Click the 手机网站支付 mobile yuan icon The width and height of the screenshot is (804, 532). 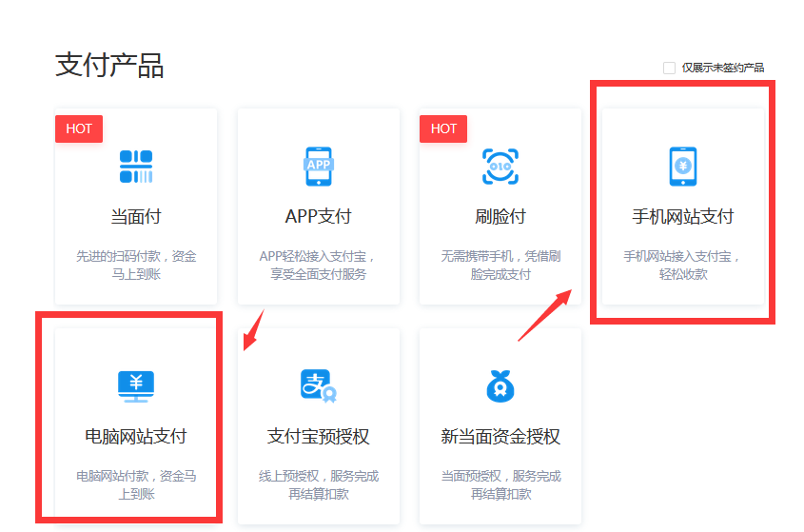682,167
